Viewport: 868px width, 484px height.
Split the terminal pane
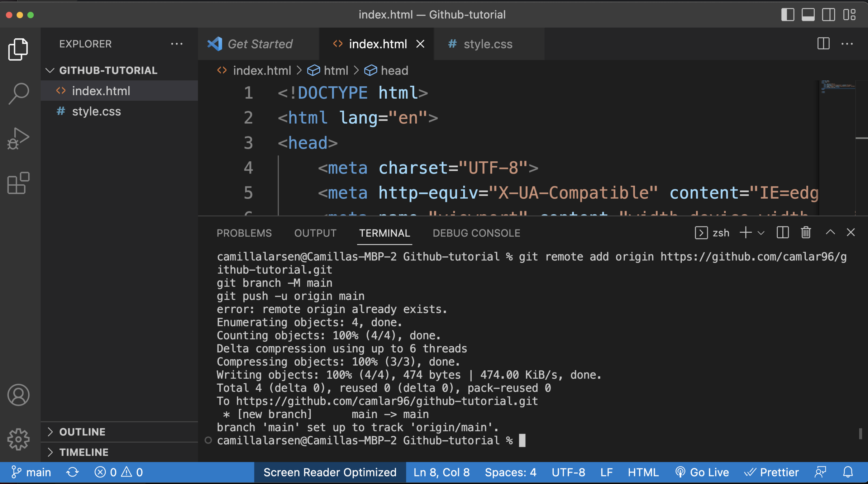[x=782, y=233]
